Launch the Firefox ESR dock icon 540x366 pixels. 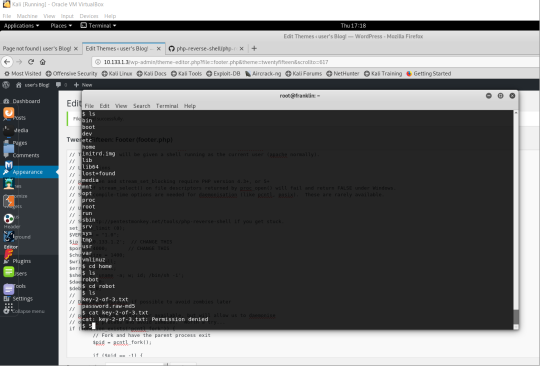point(9,113)
